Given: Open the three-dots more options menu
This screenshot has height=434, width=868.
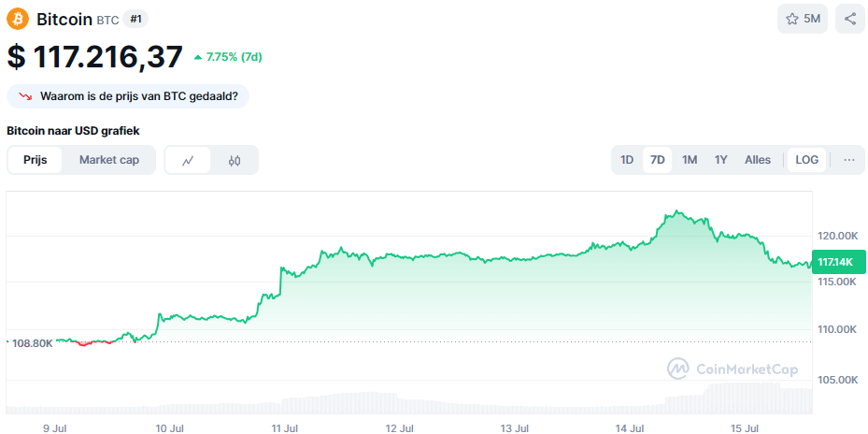Looking at the screenshot, I should (x=849, y=160).
